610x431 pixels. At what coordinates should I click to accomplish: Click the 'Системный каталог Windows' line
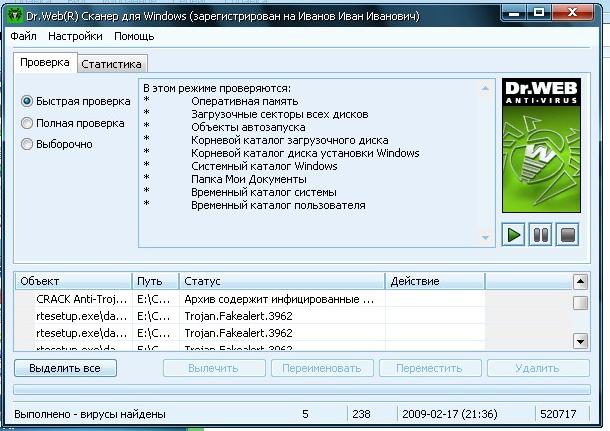point(264,166)
